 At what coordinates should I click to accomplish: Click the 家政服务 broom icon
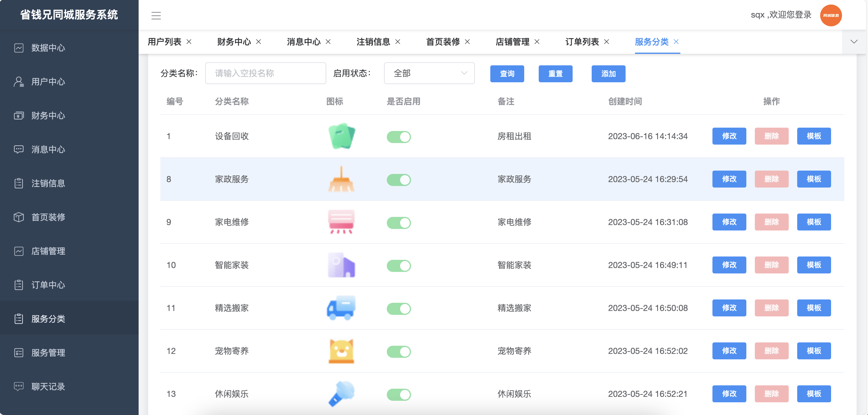341,179
